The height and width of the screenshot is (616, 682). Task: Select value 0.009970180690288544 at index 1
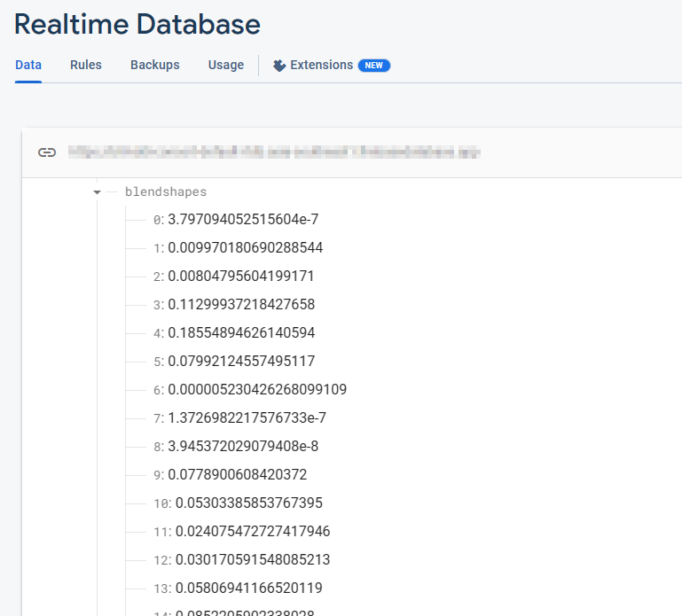(246, 248)
